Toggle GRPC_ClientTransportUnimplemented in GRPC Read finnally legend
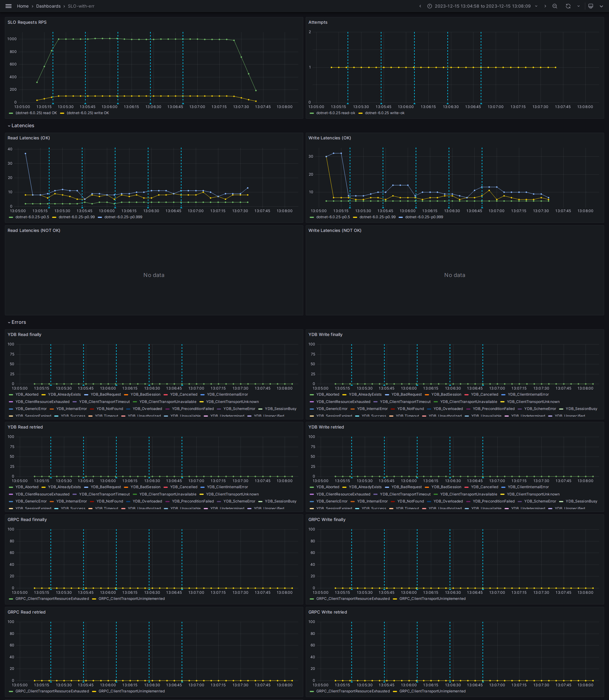Viewport: 609px width, 700px height. tap(132, 599)
